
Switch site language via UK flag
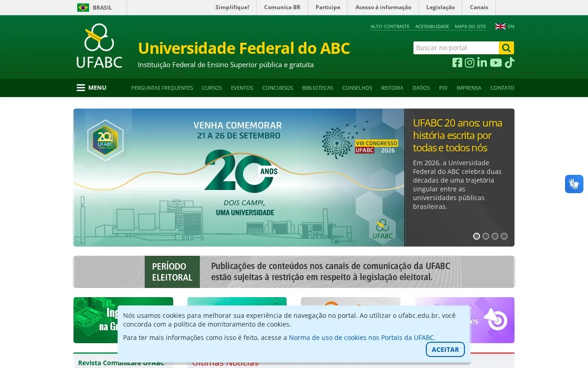(500, 27)
